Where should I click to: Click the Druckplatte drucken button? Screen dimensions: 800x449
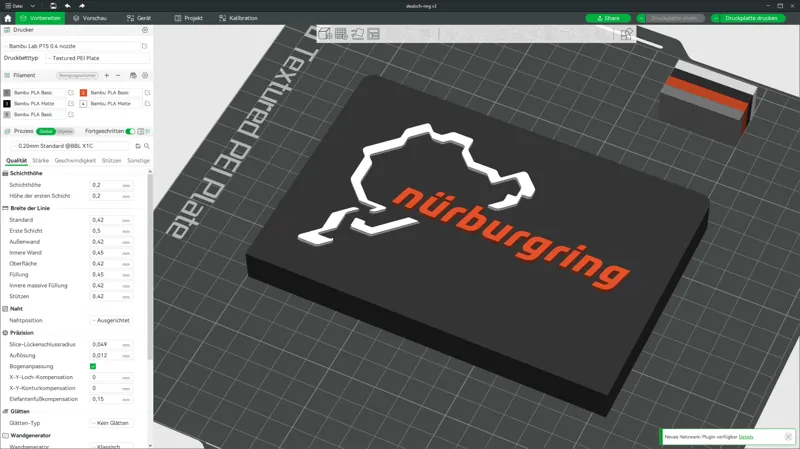click(751, 18)
